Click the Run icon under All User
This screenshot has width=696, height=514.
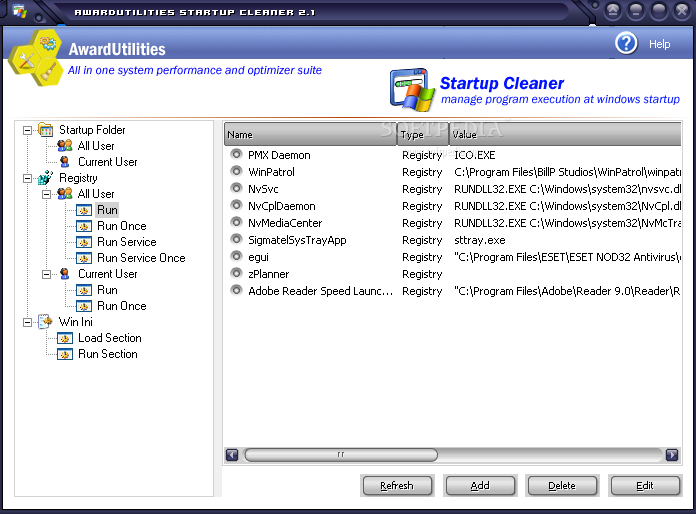click(84, 210)
